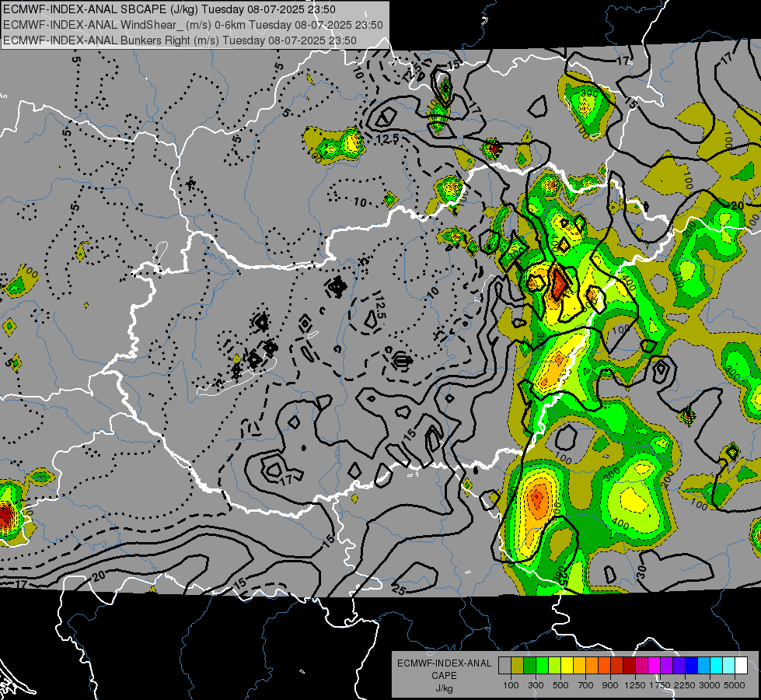
Task: Select the dark maroon-red legend swatch
Action: pyautogui.click(x=630, y=665)
